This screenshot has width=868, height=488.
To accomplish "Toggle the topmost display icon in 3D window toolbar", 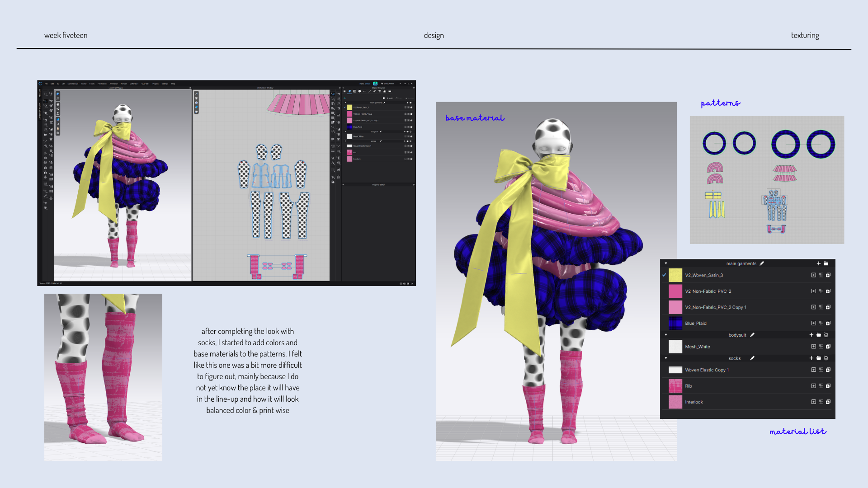I will click(58, 94).
